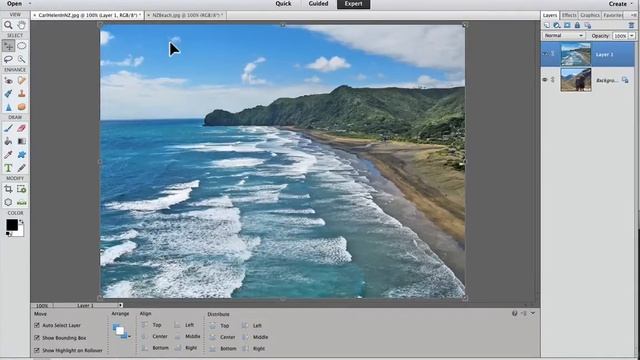640x360 pixels.
Task: Add a layer mask
Action: pos(567,25)
